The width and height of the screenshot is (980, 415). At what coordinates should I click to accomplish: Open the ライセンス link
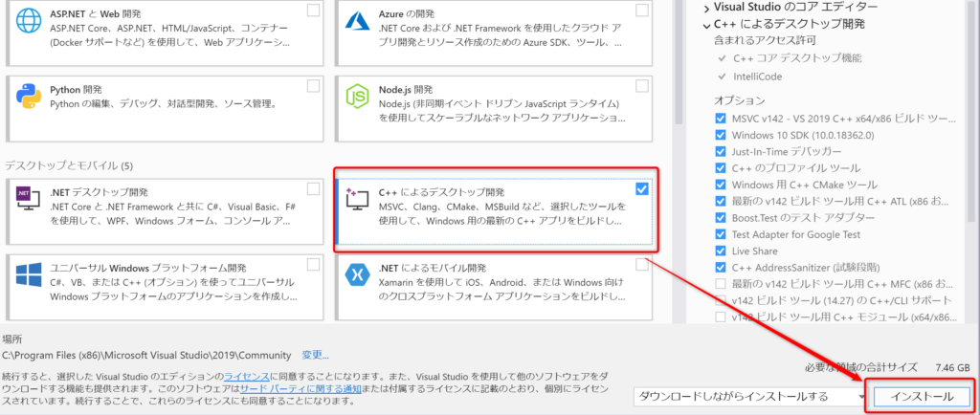tap(247, 377)
